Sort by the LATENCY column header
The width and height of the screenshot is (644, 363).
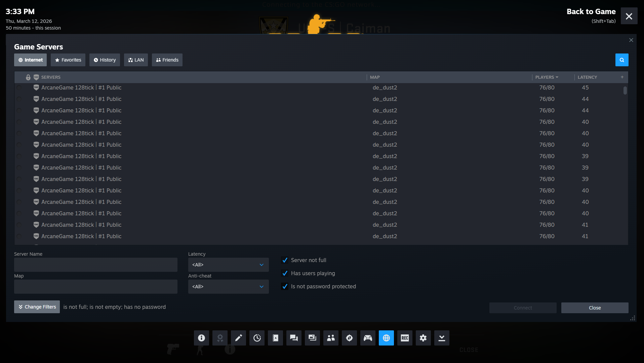coord(587,77)
